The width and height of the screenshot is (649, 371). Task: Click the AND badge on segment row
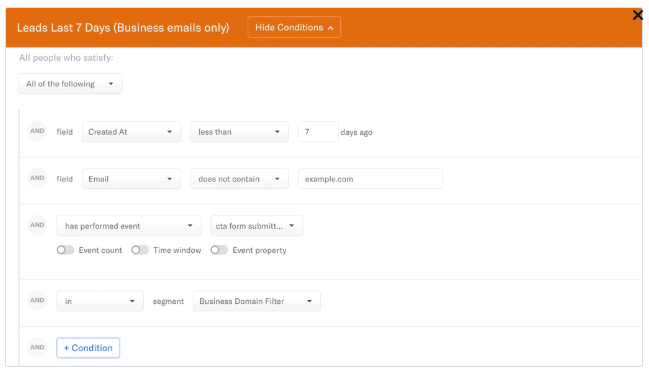pos(37,300)
